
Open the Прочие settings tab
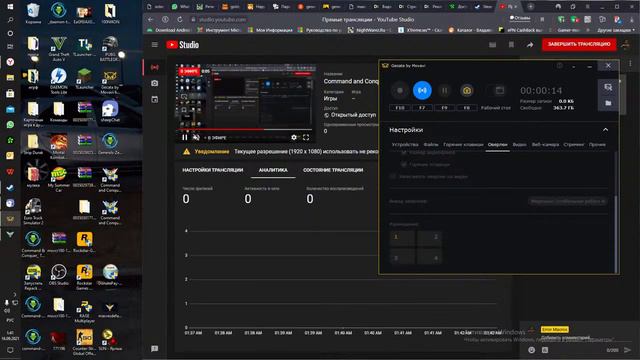(x=597, y=144)
